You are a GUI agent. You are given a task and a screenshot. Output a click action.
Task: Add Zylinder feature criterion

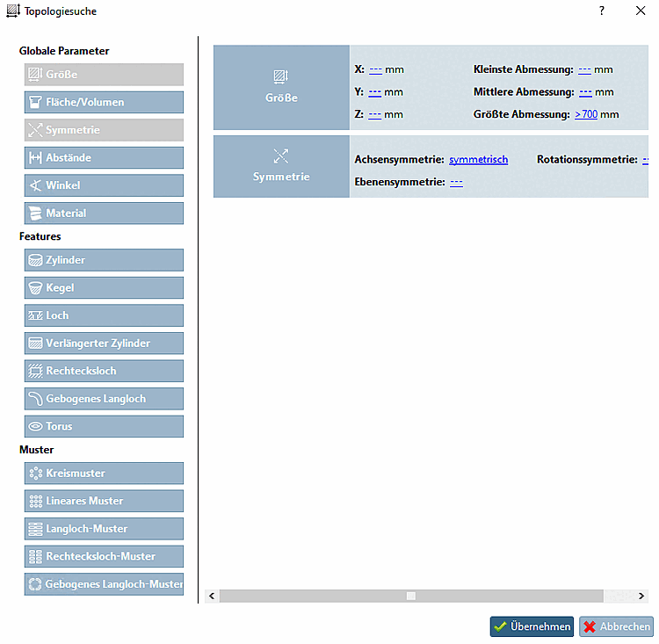(x=104, y=260)
